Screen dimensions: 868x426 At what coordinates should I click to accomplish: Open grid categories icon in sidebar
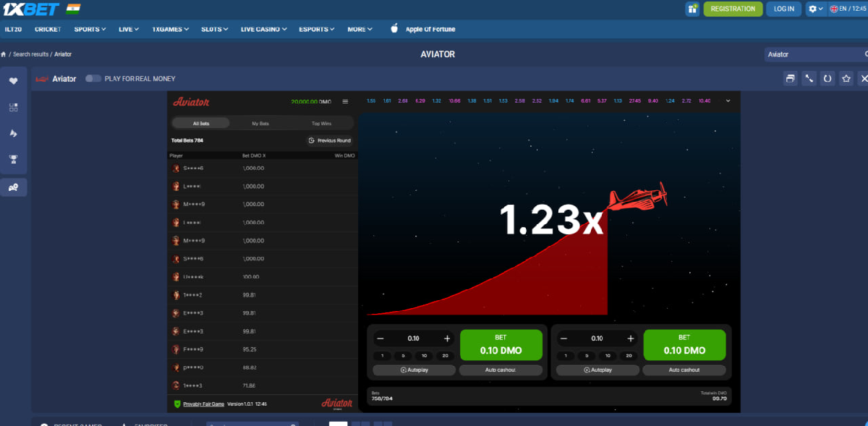(13, 107)
